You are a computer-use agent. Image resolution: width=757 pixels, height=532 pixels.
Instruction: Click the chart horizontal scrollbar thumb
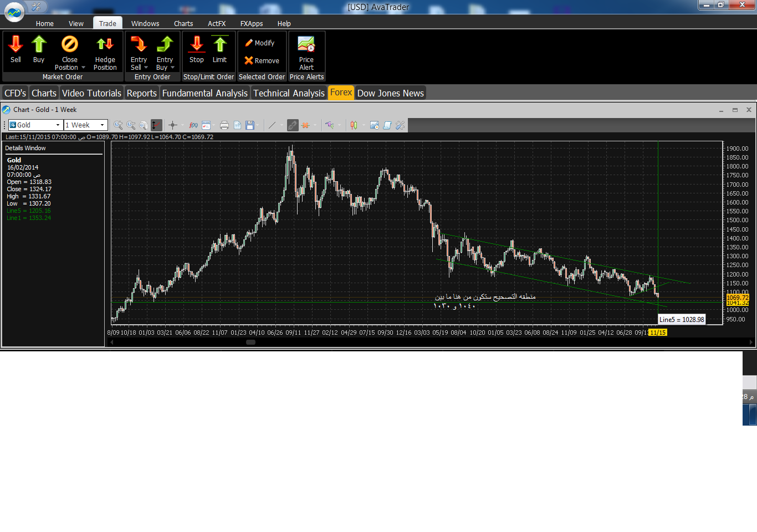pos(250,342)
